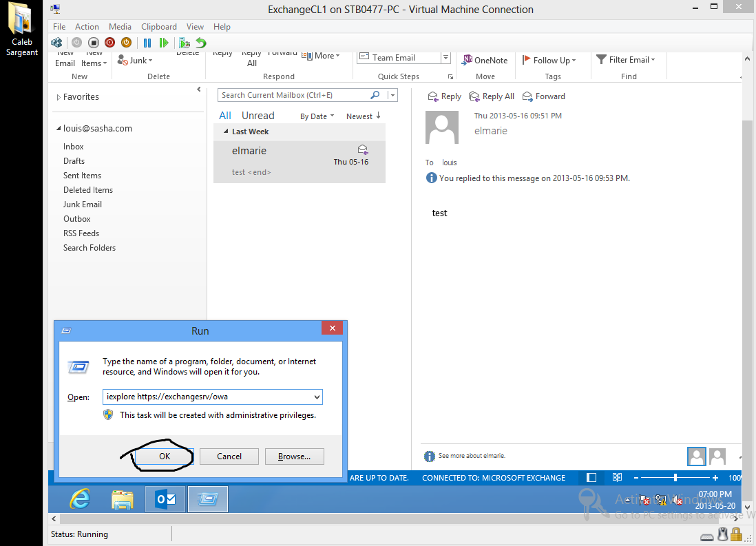Screen dimensions: 756x546
Task: Click the grey Start VM power icon
Action: point(76,43)
